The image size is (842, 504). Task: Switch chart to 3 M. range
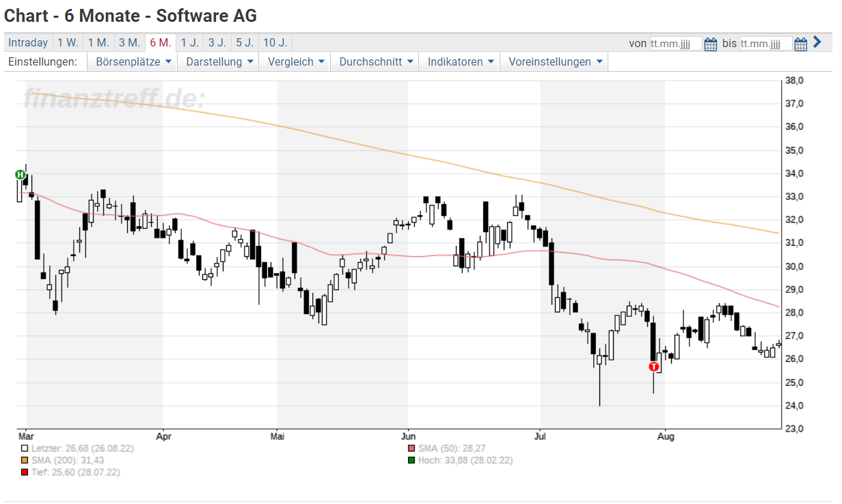click(x=129, y=42)
